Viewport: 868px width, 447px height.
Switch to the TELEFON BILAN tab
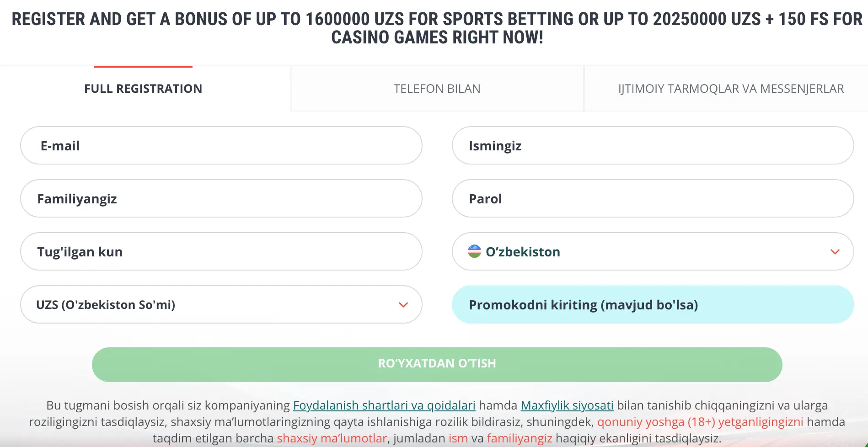point(436,88)
